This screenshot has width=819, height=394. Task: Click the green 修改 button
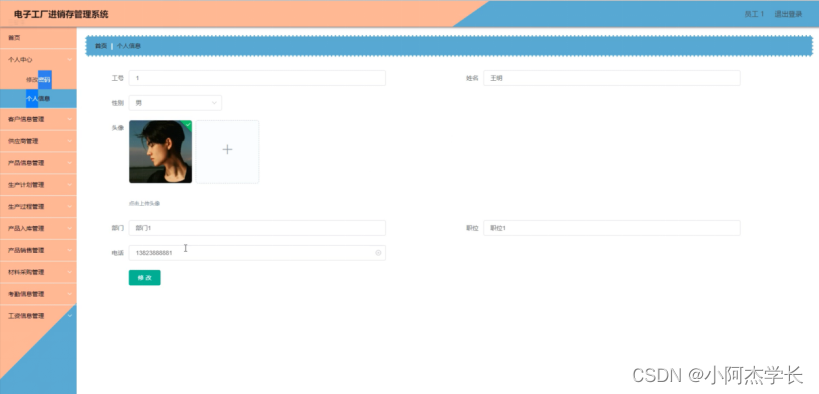pos(145,278)
